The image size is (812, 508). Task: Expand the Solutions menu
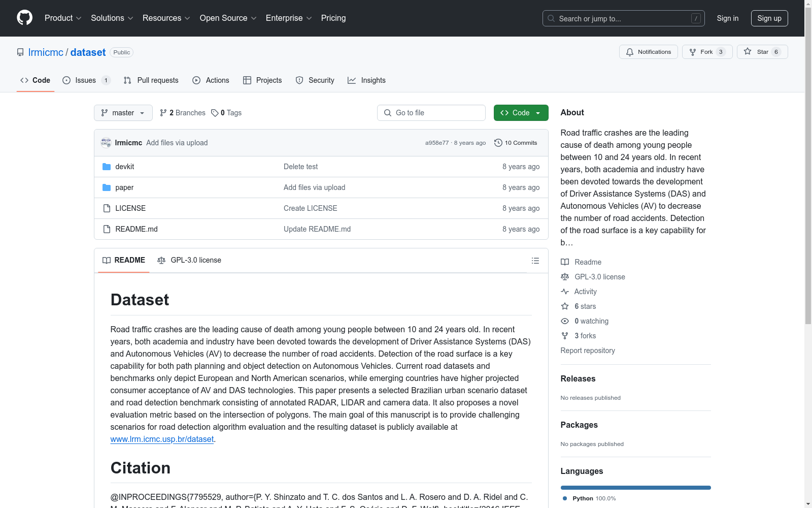(x=112, y=18)
